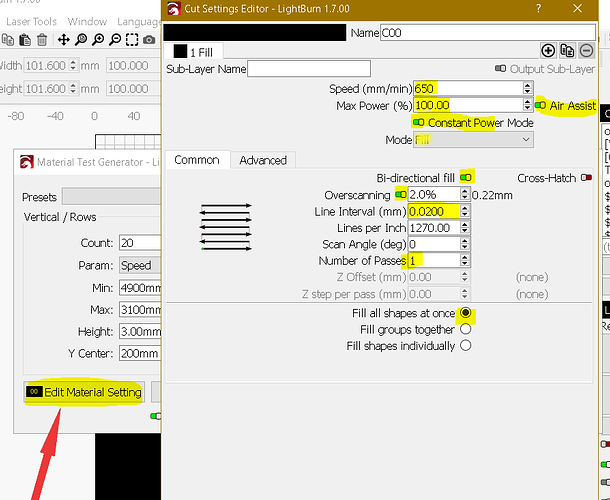Click the add sub-layer plus icon
Screen dimensions: 610x500
(548, 50)
